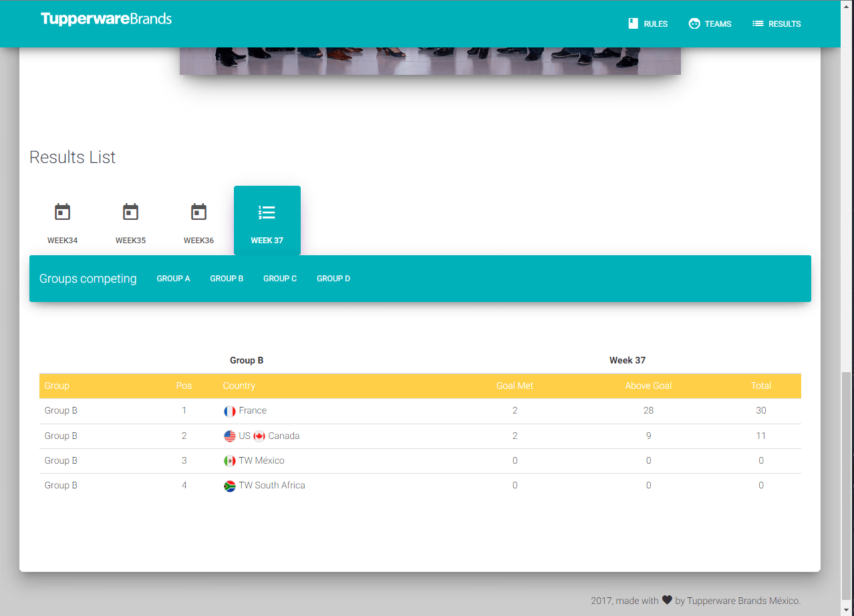
Task: Click the Results list icon
Action: (x=758, y=23)
